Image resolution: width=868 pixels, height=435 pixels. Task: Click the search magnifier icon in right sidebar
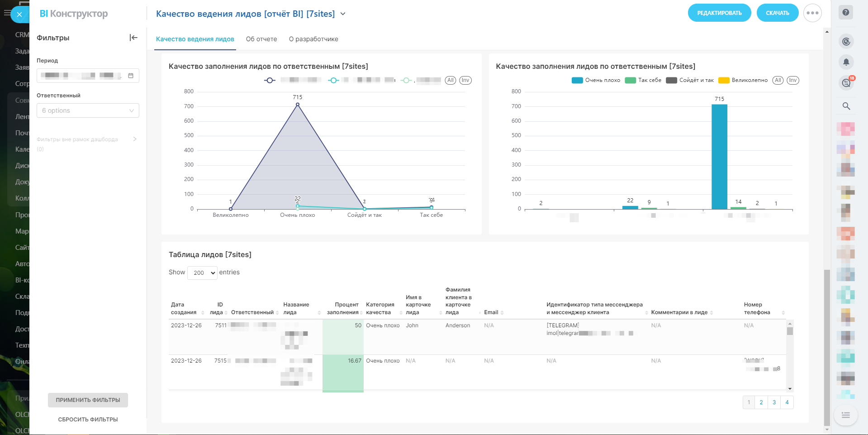[x=846, y=106]
